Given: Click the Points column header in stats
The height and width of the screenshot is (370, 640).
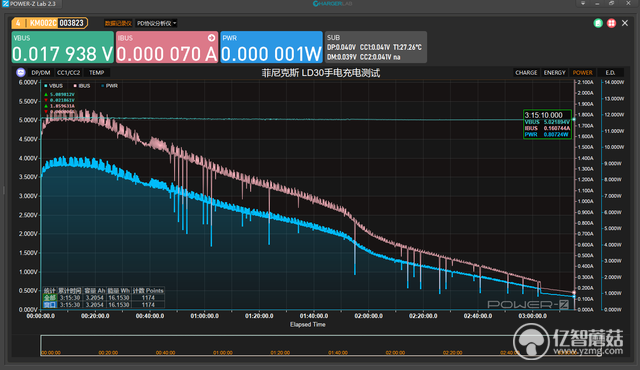Looking at the screenshot, I should click(x=148, y=291).
